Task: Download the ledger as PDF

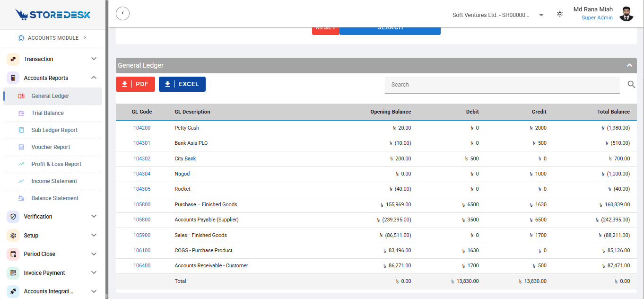Action: click(135, 84)
